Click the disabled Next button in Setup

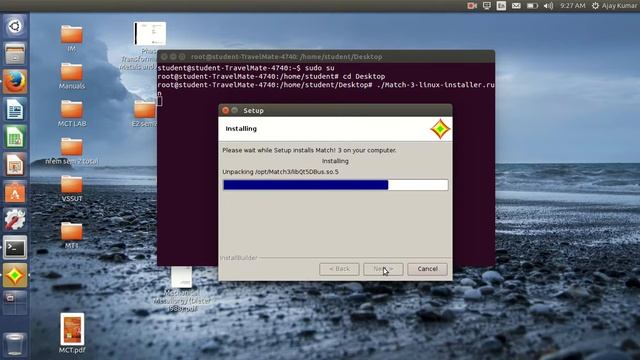point(383,269)
